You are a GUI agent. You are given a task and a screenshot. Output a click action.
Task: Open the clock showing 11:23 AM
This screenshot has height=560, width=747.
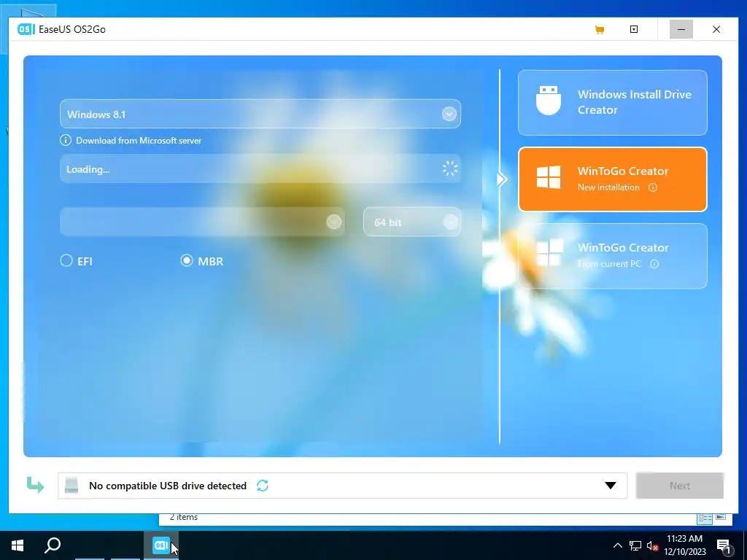pos(684,545)
